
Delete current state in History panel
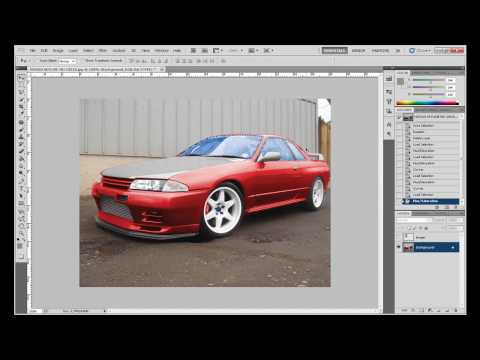pos(455,207)
